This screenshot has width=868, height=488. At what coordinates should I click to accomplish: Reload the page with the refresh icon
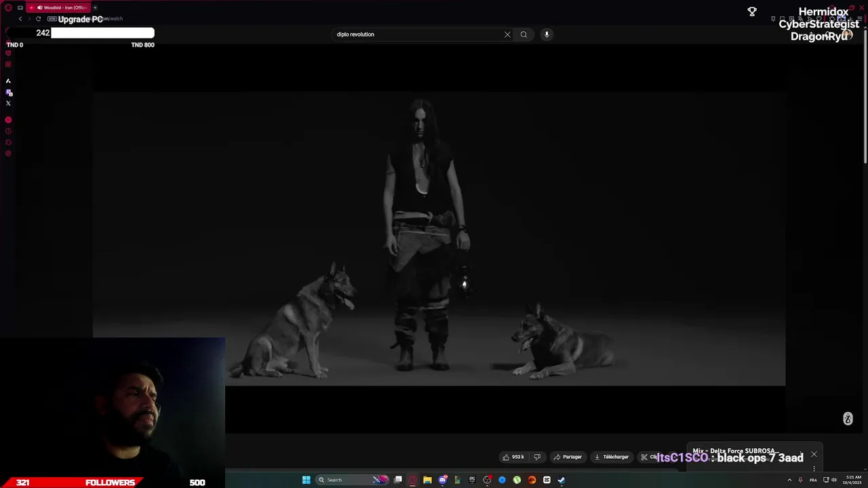coord(39,19)
